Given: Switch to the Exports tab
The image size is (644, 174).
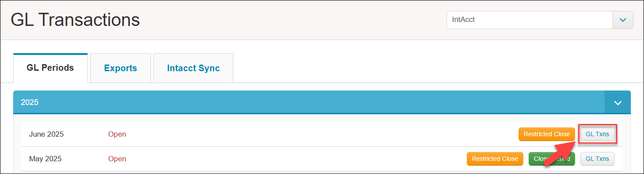Looking at the screenshot, I should (x=121, y=68).
